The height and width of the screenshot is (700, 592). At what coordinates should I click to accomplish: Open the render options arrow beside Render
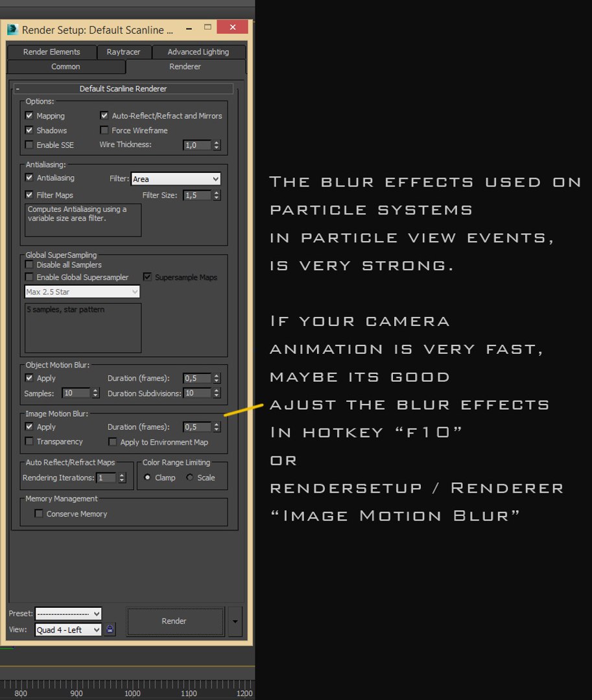point(235,622)
